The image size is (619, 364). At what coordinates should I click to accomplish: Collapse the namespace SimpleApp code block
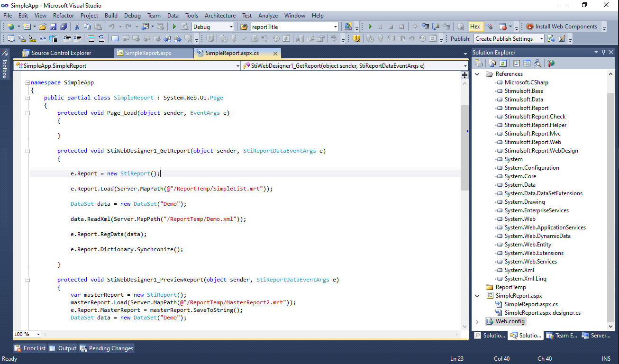pos(28,82)
